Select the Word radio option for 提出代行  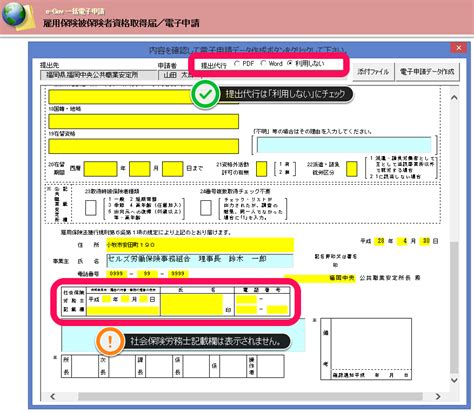coord(263,63)
